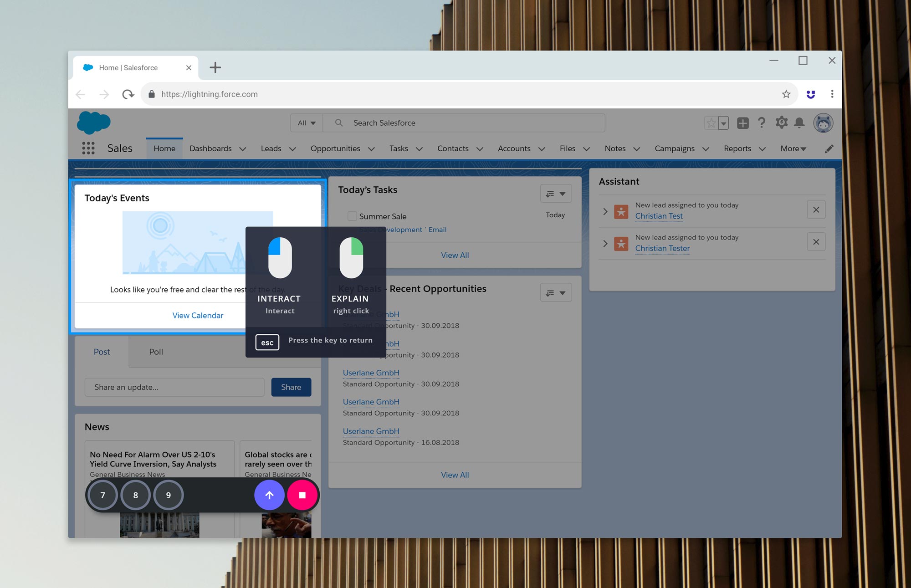Open the App Launcher grid icon
This screenshot has width=911, height=588.
tap(88, 148)
